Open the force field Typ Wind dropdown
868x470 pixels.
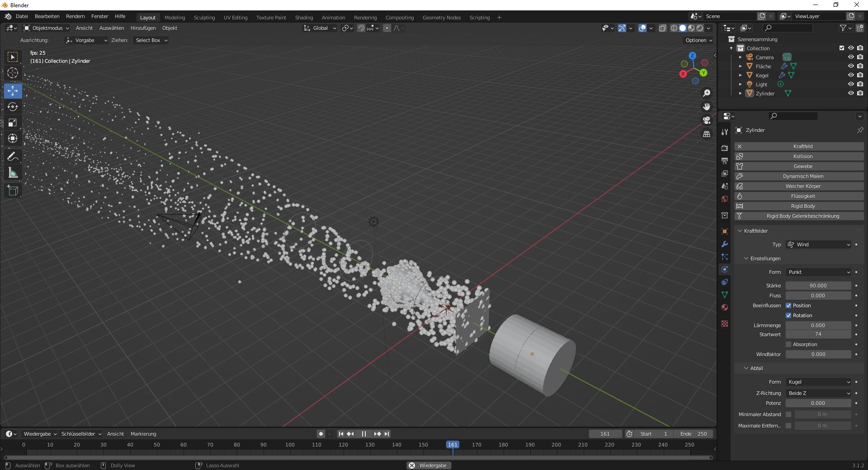(819, 244)
